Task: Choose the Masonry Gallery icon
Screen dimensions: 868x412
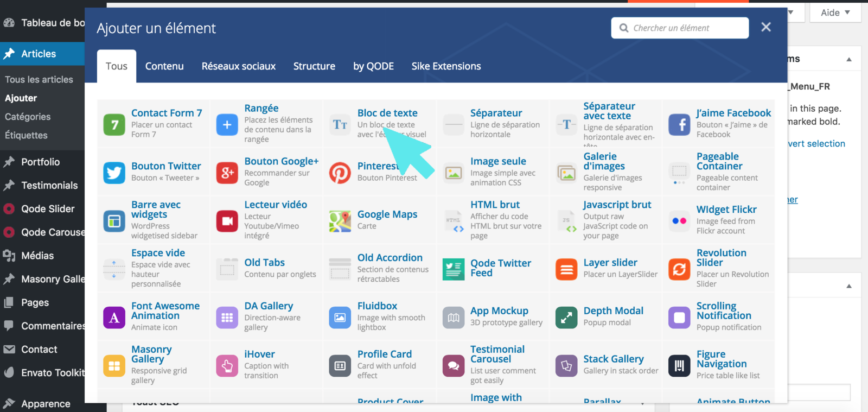Action: (114, 366)
